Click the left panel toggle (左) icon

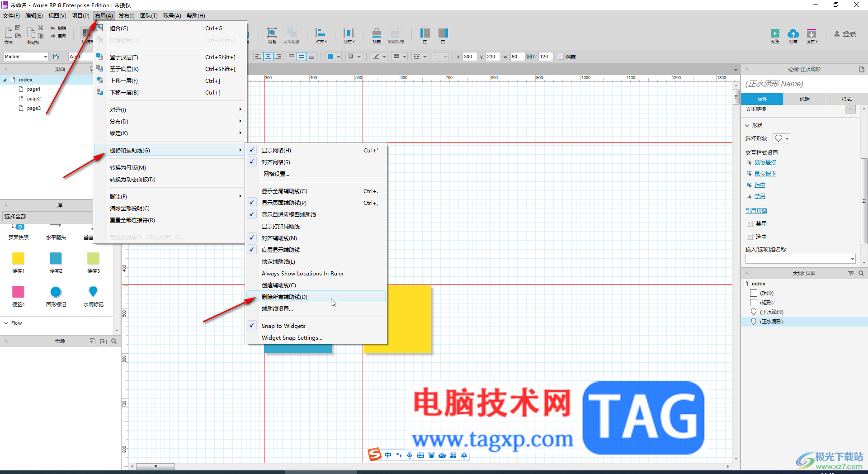[x=425, y=33]
